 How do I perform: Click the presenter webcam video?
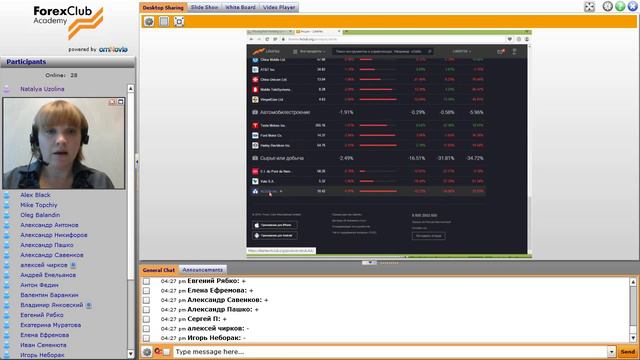point(64,143)
